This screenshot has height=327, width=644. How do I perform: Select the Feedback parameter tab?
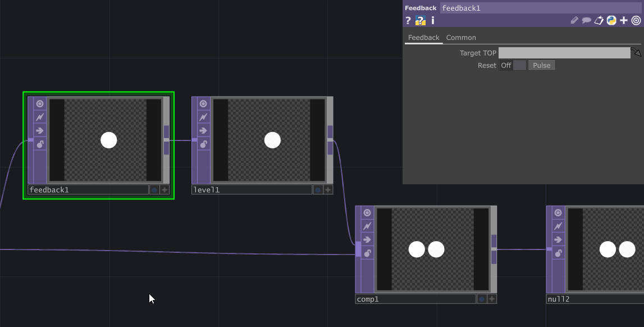pos(423,38)
